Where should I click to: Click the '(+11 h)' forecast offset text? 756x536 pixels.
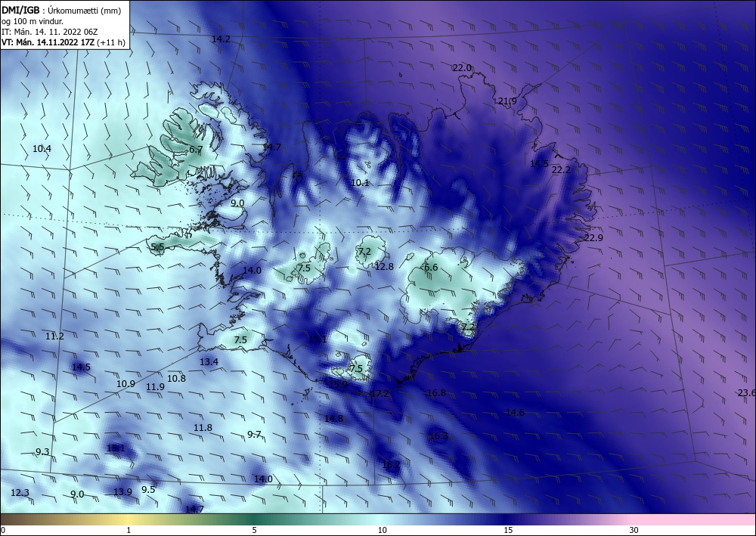111,42
